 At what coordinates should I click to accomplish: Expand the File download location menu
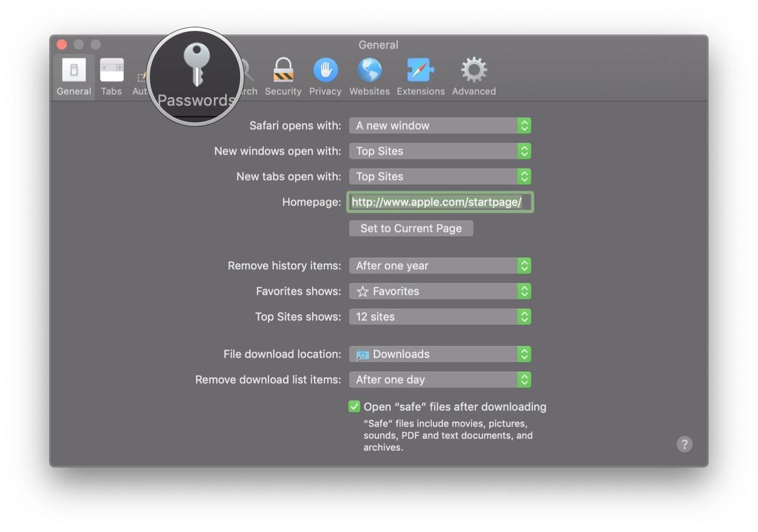tap(439, 354)
